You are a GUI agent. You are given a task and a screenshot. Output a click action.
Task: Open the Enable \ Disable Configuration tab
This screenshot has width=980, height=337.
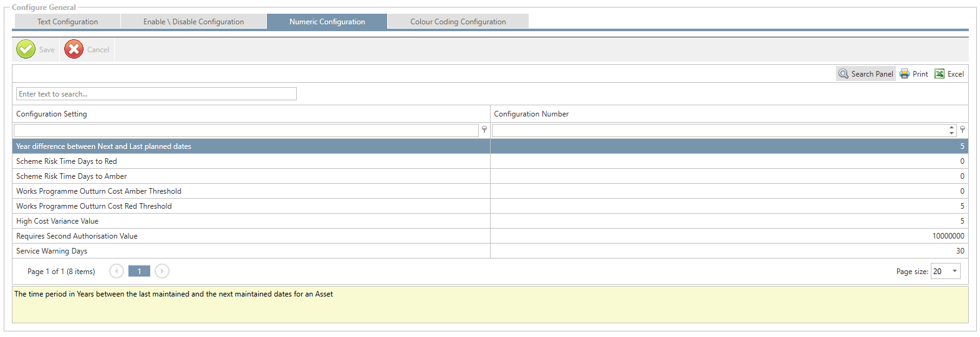(x=193, y=22)
